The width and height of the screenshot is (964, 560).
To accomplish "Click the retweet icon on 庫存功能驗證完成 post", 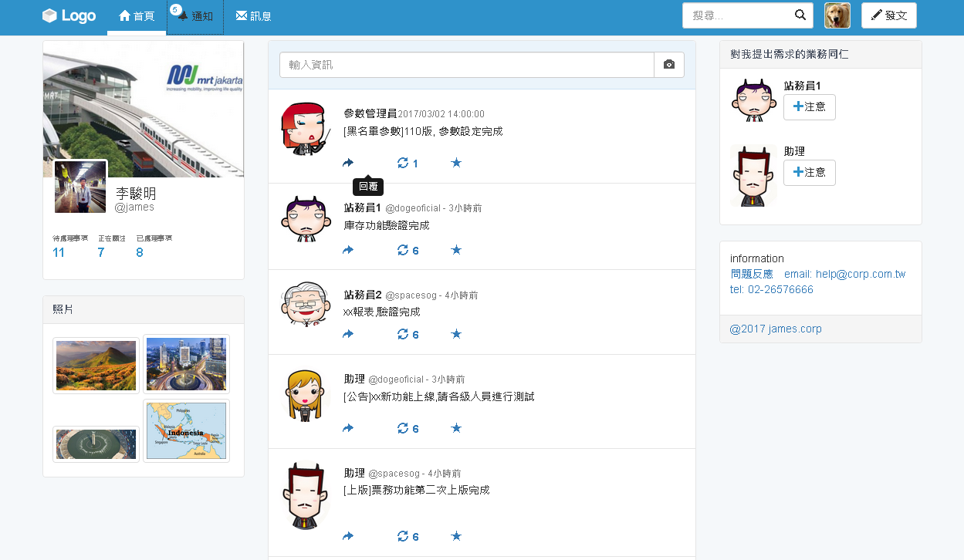I will (402, 250).
